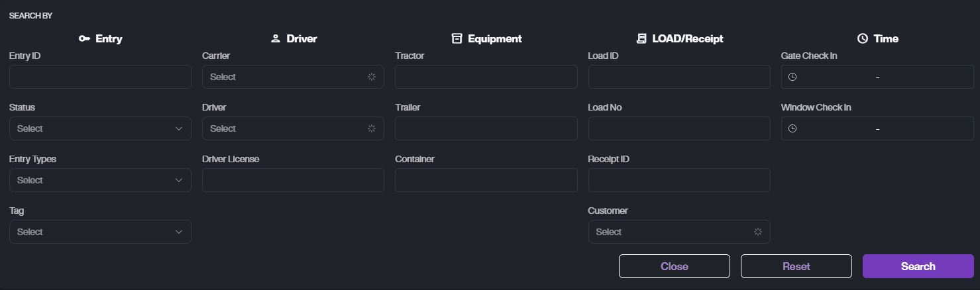Open the Customer select box
Image resolution: width=980 pixels, height=290 pixels.
pos(679,232)
